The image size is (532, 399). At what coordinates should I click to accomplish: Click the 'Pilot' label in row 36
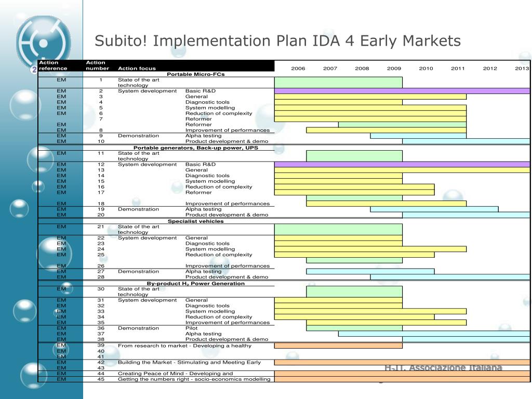pyautogui.click(x=191, y=328)
